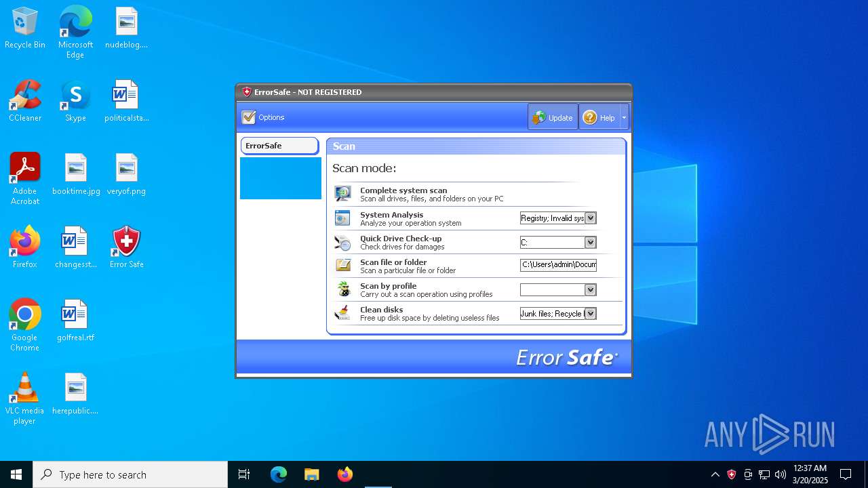Open the taskbar clock and date

810,474
